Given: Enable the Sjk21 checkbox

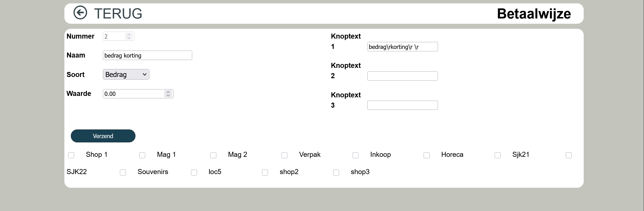Looking at the screenshot, I should 498,155.
